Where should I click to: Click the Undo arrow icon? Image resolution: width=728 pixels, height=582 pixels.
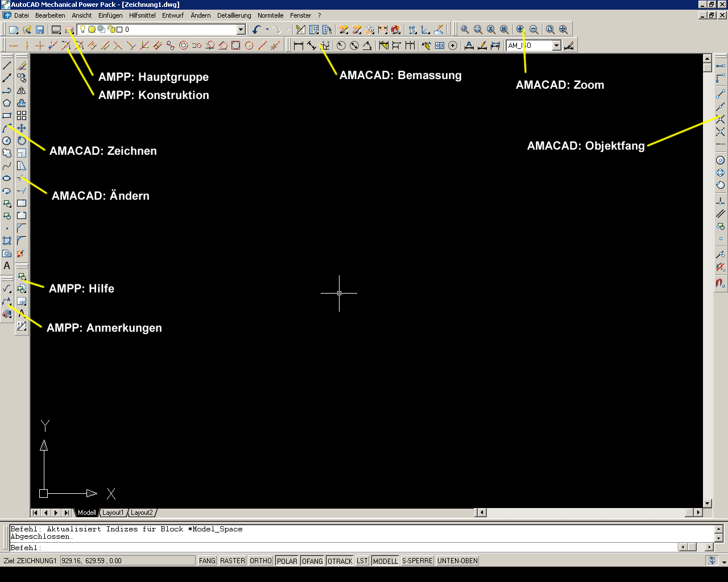coord(257,30)
